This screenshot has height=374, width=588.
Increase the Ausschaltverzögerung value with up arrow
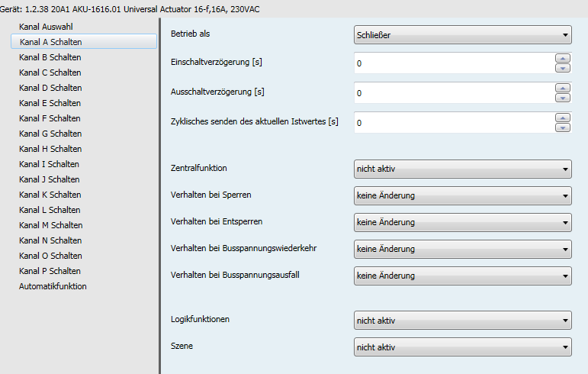tap(563, 88)
